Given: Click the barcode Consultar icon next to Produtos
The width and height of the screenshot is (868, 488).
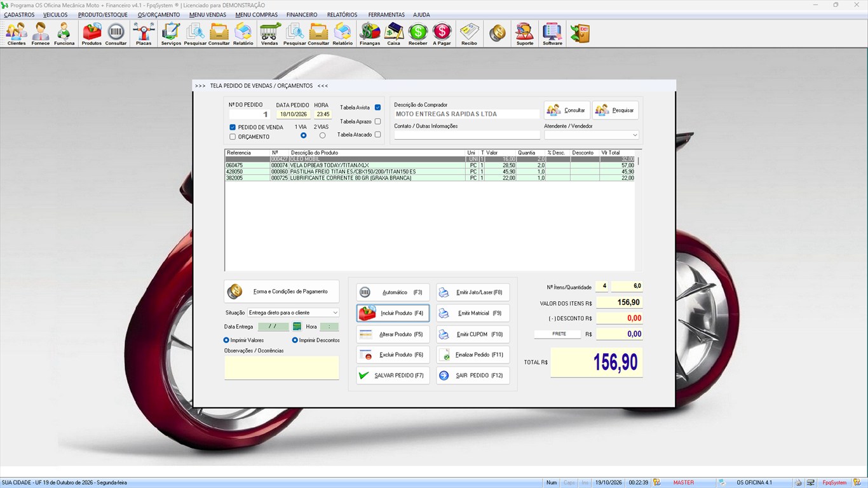Looking at the screenshot, I should coord(116,34).
